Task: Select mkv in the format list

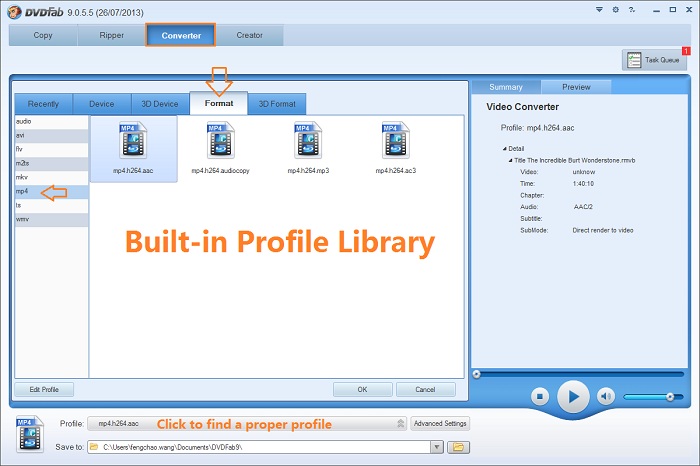Action: coord(51,177)
